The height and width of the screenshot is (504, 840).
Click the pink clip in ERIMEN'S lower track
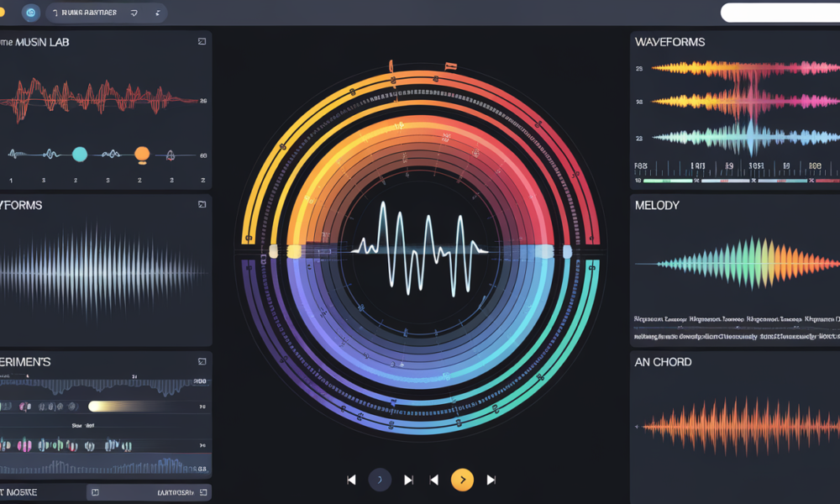[x=24, y=445]
